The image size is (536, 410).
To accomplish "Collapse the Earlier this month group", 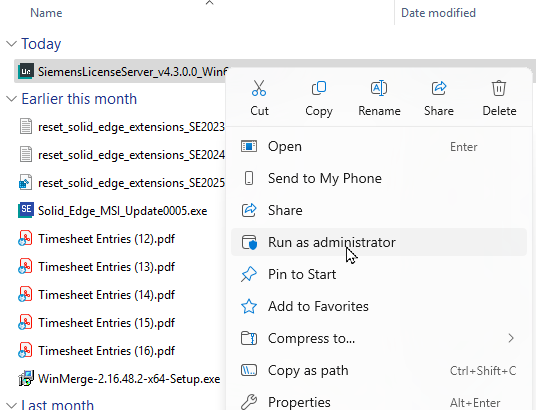I will coord(12,99).
